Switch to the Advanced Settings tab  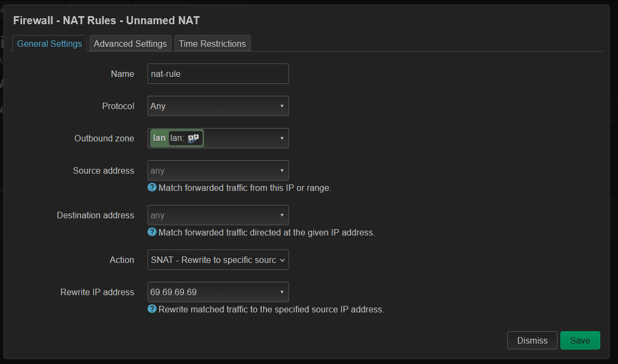point(130,44)
